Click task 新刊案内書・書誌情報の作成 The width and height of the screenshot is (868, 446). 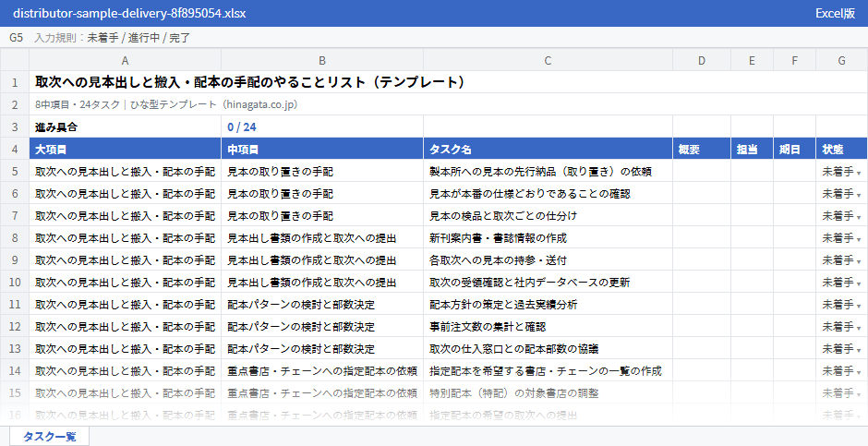tap(548, 238)
